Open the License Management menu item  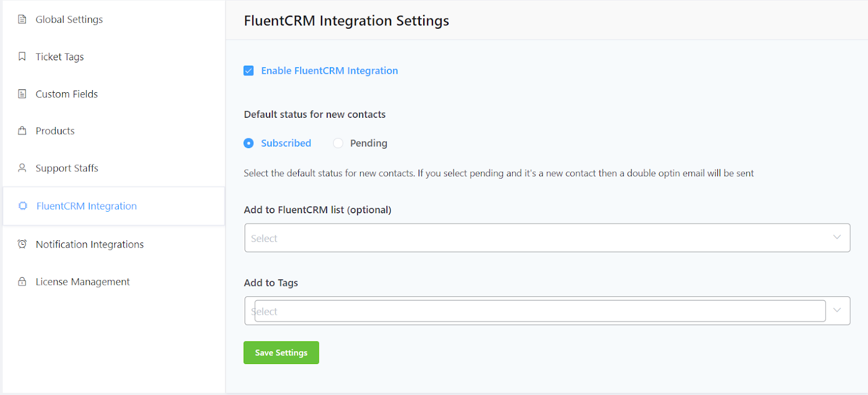pyautogui.click(x=82, y=282)
